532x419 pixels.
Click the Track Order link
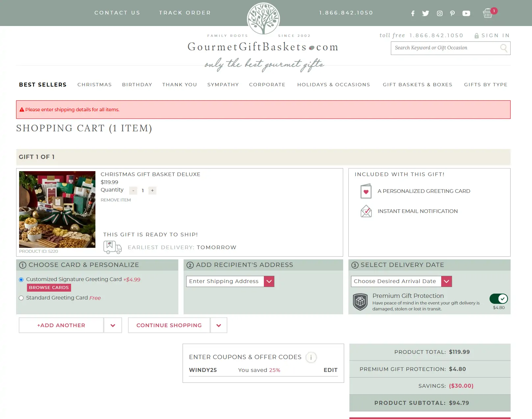(x=185, y=13)
